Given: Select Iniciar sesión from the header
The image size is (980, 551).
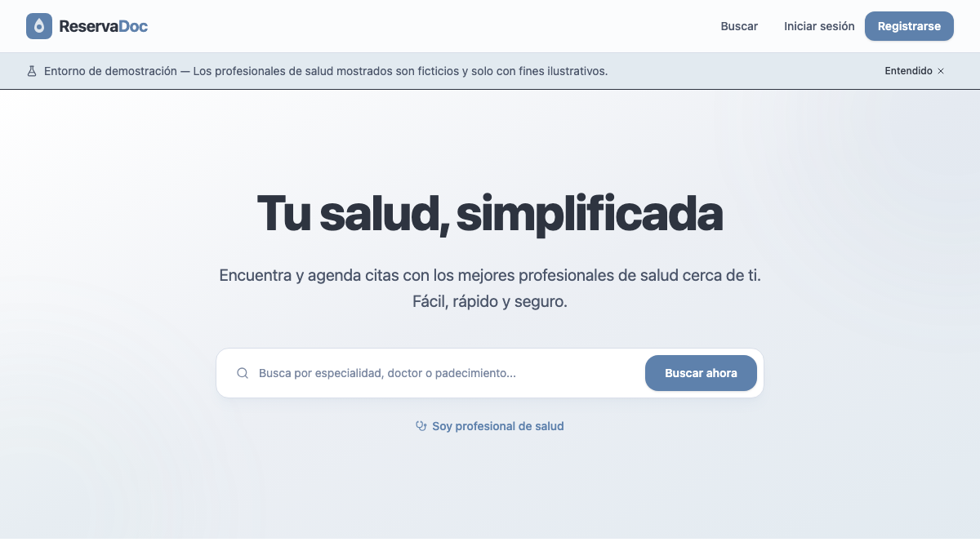Looking at the screenshot, I should pyautogui.click(x=819, y=25).
